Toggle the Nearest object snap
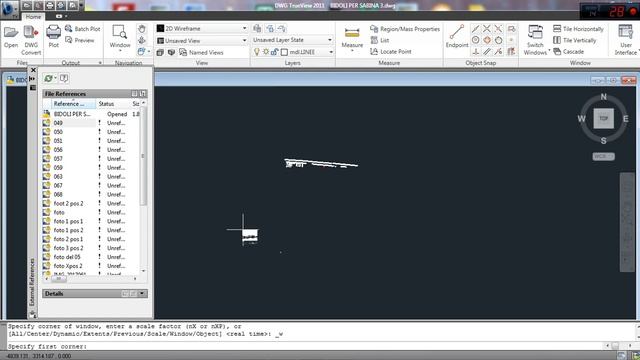 [498, 51]
